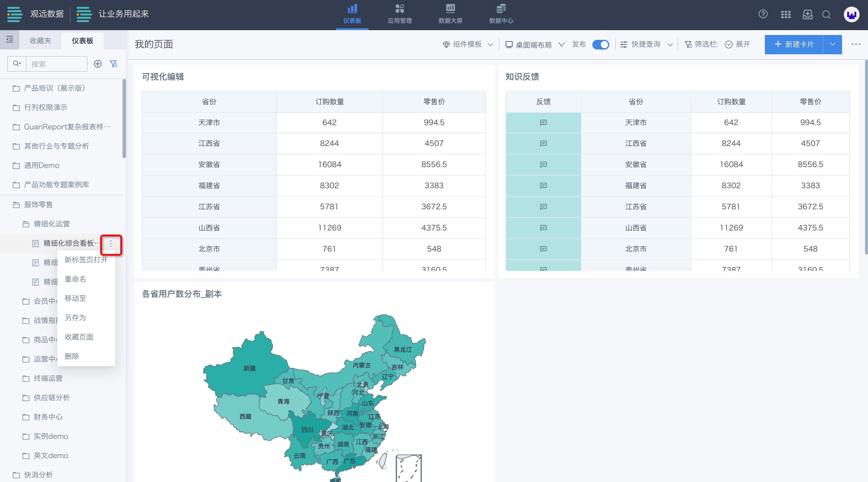Click the 反馈 column header
The image size is (868, 482).
(543, 102)
